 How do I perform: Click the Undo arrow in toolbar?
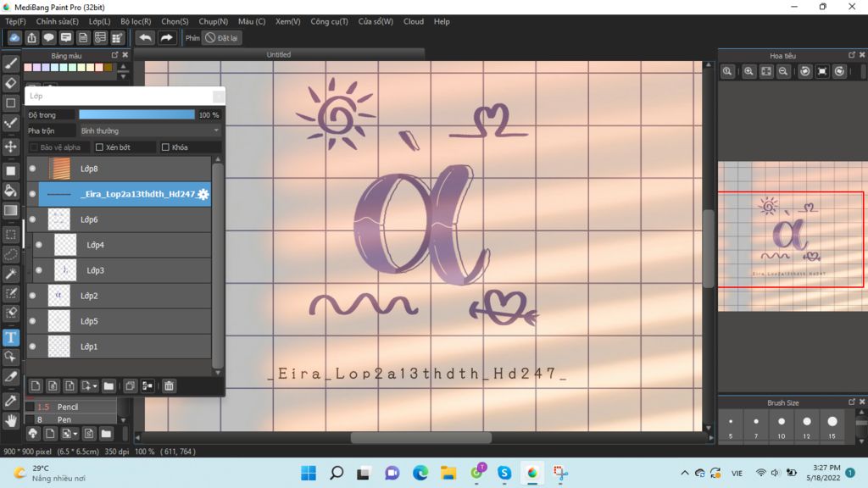pyautogui.click(x=145, y=37)
